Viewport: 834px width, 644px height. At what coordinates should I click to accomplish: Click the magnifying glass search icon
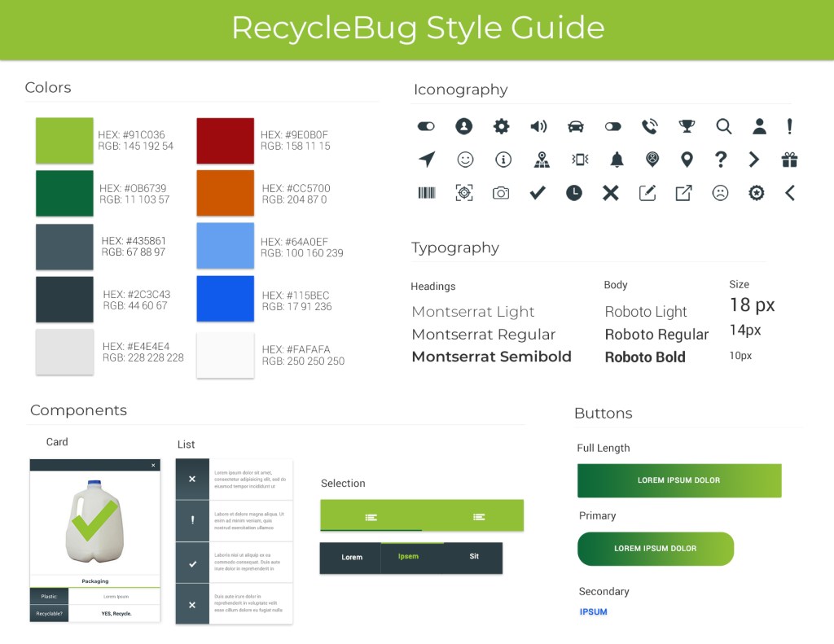pyautogui.click(x=723, y=126)
